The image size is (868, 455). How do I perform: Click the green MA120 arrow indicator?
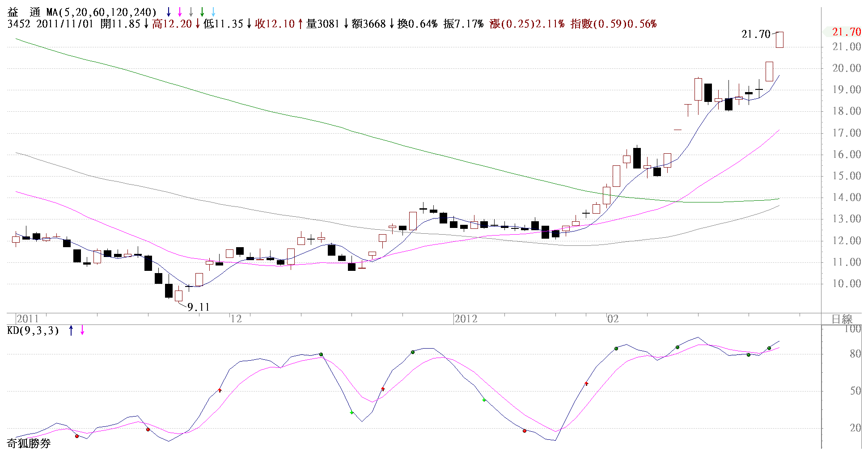[202, 13]
